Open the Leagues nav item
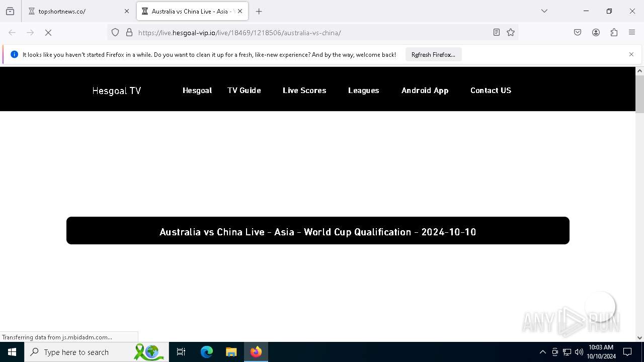Image resolution: width=644 pixels, height=362 pixels. 364,90
